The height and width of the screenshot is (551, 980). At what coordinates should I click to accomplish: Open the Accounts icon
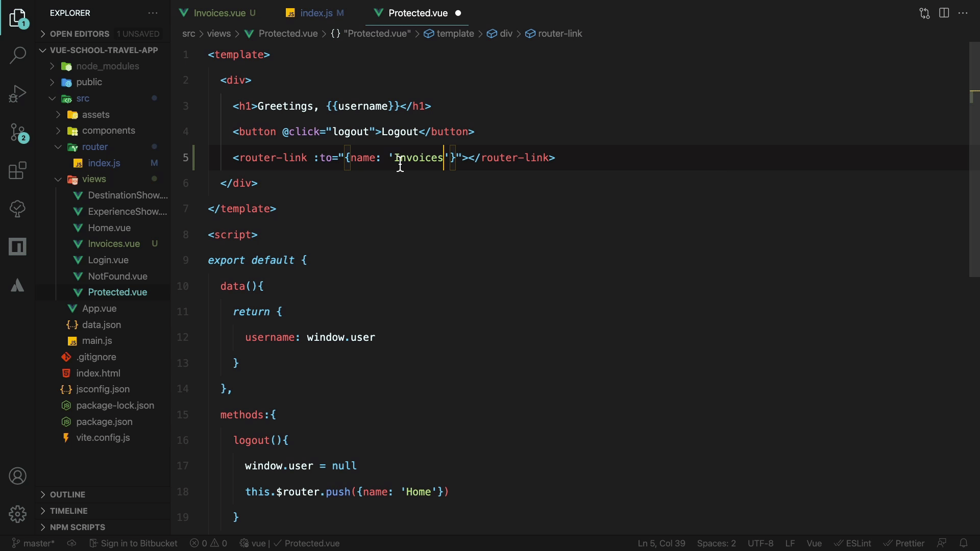click(x=18, y=476)
